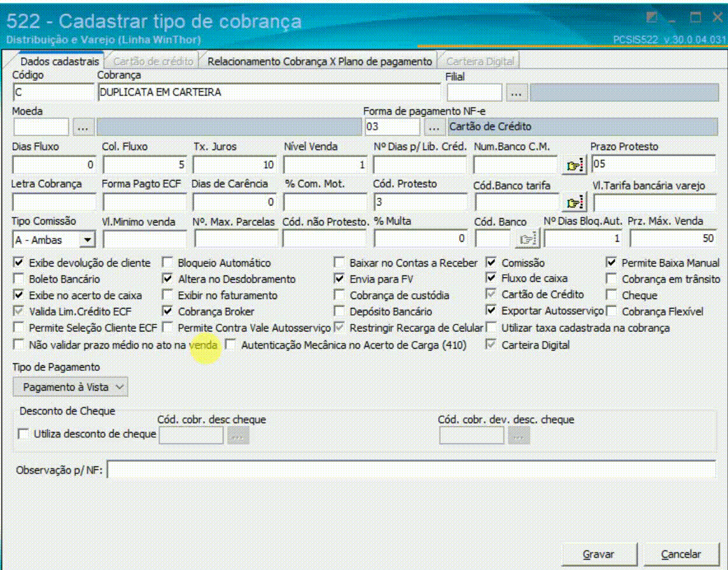Open the Forma de pagamento NF-e ellipsis button

(433, 127)
